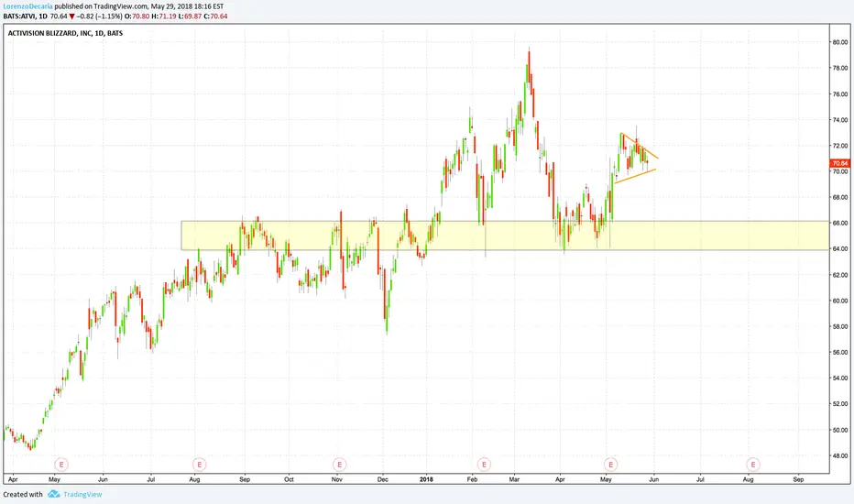The height and width of the screenshot is (504, 854).
Task: Click the C:70.64 close value
Action: point(215,16)
